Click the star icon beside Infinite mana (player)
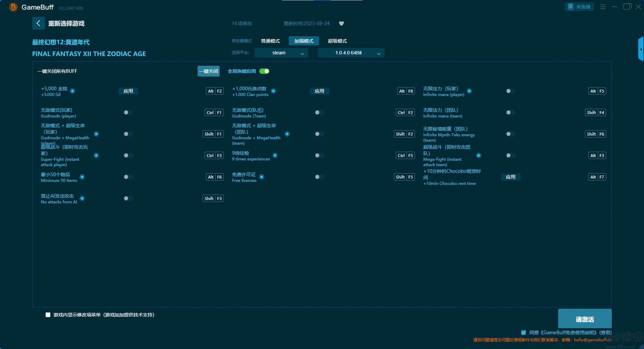The height and width of the screenshot is (349, 644). coord(469,91)
